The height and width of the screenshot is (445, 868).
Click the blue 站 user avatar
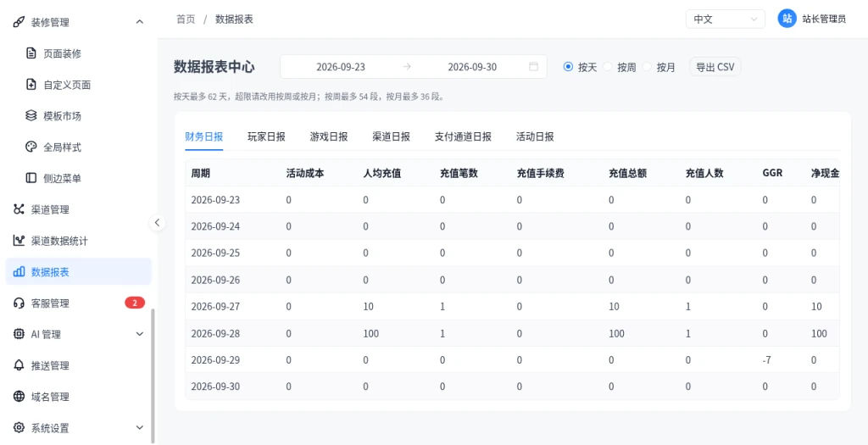tap(787, 19)
